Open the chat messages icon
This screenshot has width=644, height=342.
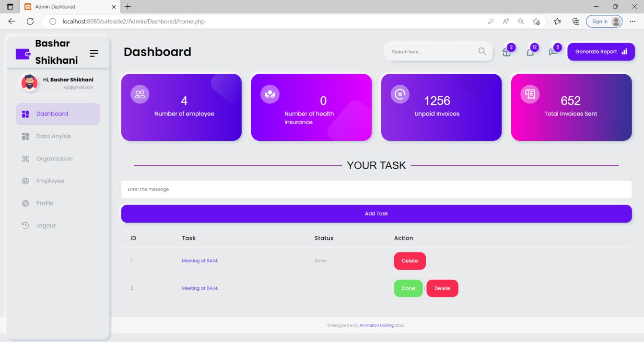pos(553,52)
